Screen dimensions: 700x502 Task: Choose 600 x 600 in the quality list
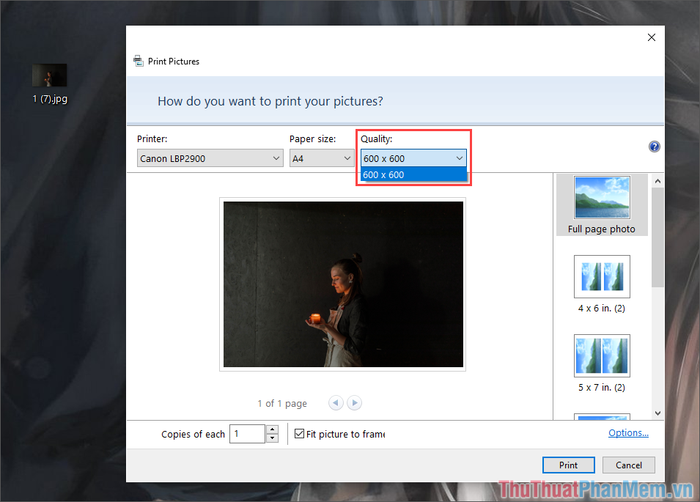coord(413,175)
